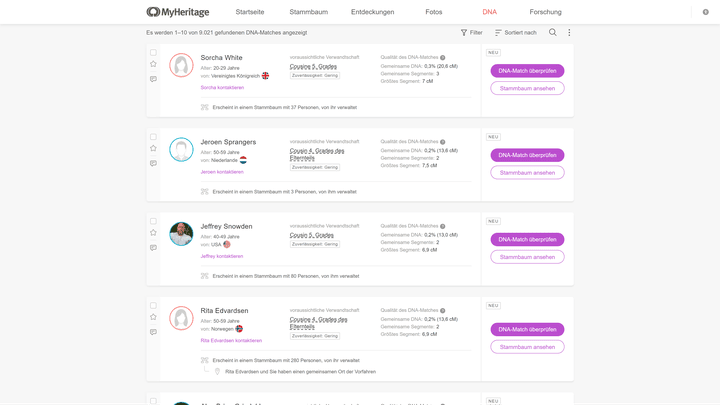The width and height of the screenshot is (720, 405).
Task: Open the three-dot more options menu
Action: tap(569, 32)
